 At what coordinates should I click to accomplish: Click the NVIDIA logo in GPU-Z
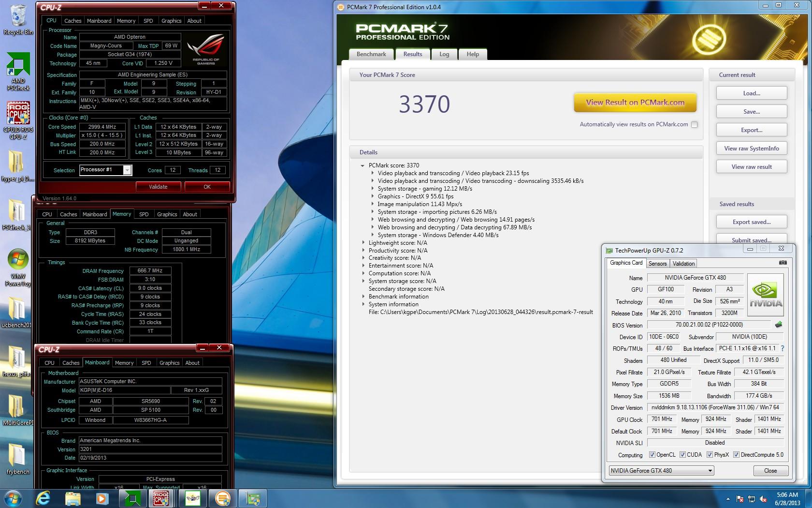765,295
